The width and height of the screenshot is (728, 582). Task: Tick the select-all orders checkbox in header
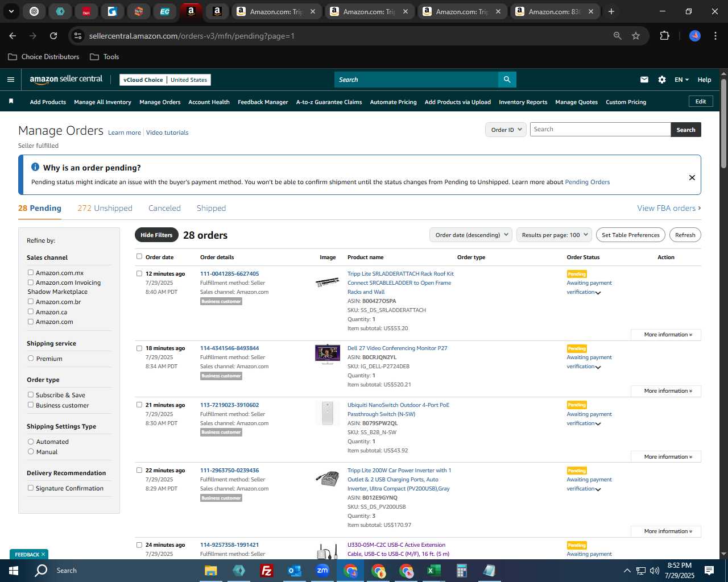tap(139, 256)
